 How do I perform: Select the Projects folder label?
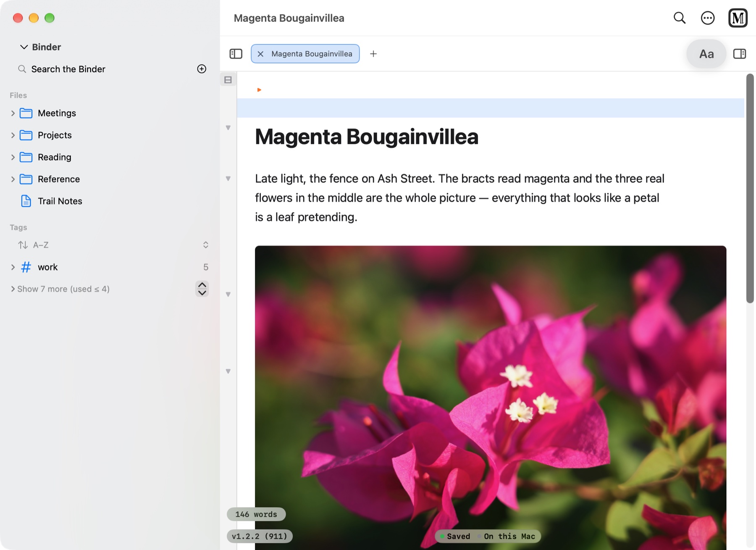(x=55, y=135)
